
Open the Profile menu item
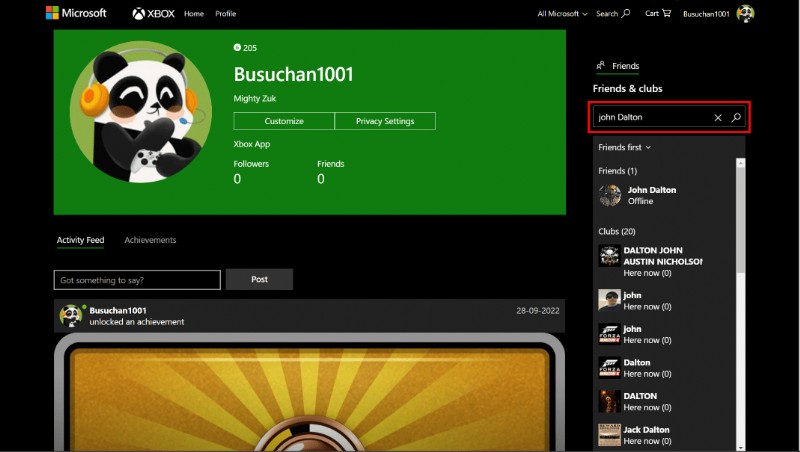226,14
